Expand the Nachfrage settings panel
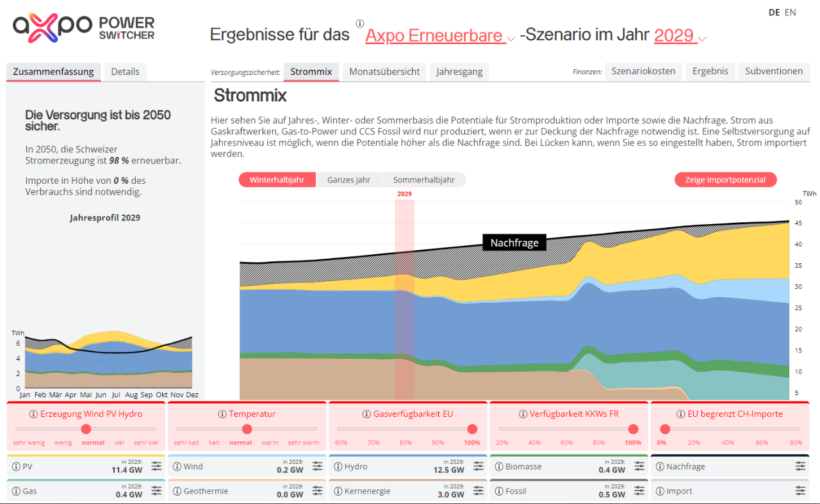 point(800,466)
